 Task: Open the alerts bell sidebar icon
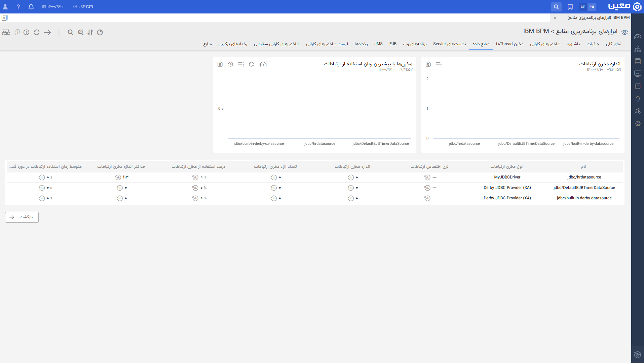[638, 99]
